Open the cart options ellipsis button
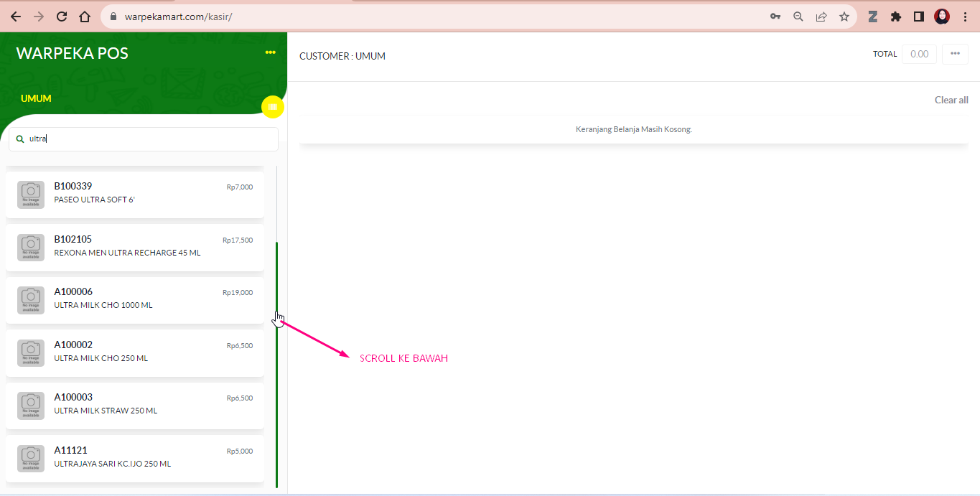The width and height of the screenshot is (980, 496). [x=955, y=54]
